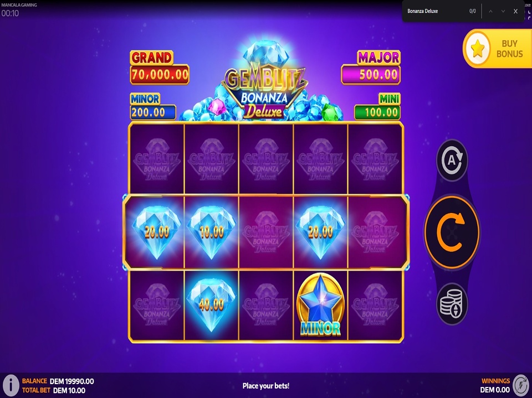Click the MAJOR 500.00 jackpot display
The width and height of the screenshot is (532, 398).
371,67
